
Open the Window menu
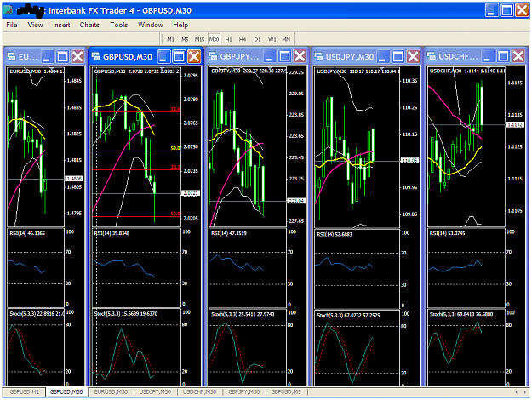151,25
